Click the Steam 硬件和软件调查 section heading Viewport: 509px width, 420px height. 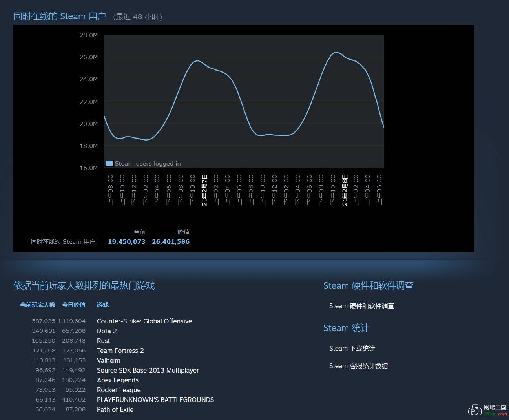tap(369, 285)
